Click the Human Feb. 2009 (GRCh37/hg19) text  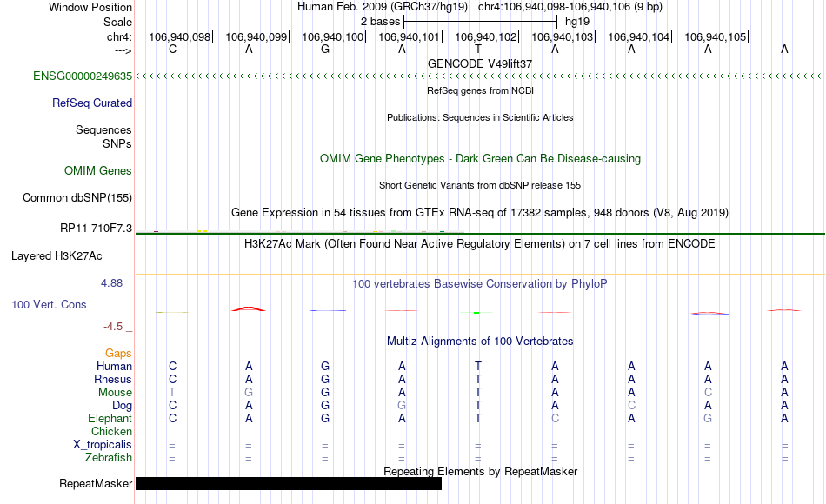coord(383,7)
